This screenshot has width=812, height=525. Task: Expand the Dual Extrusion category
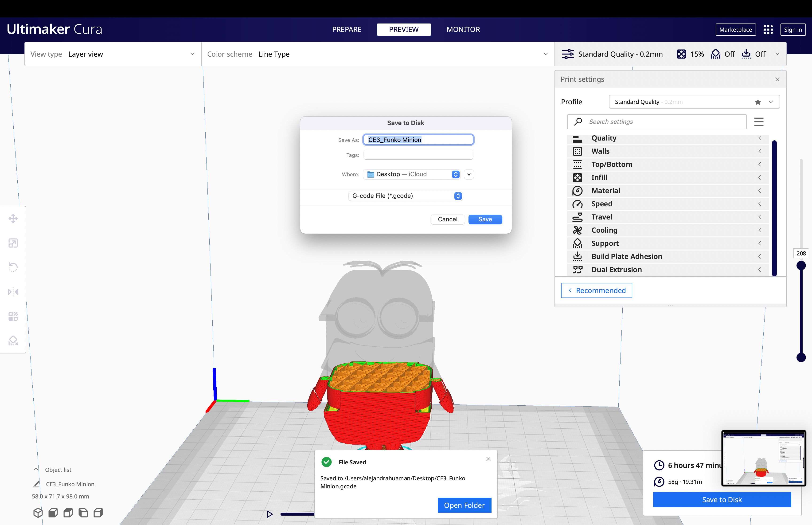[x=668, y=270]
